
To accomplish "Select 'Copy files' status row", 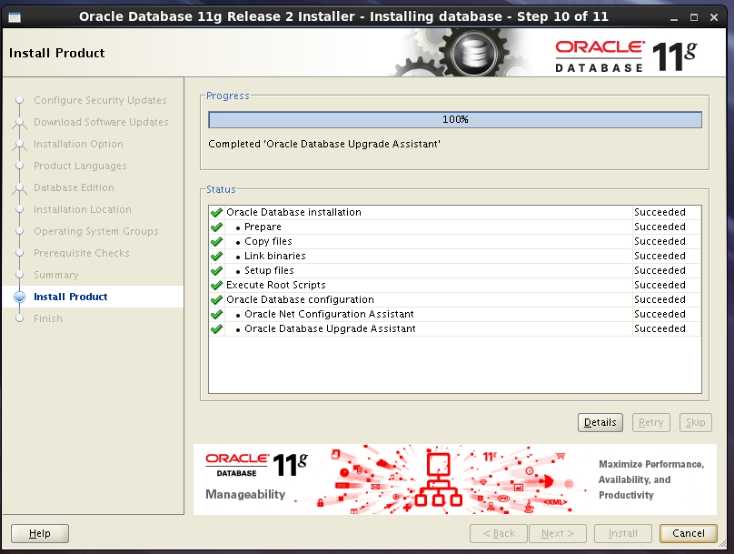I will [455, 241].
